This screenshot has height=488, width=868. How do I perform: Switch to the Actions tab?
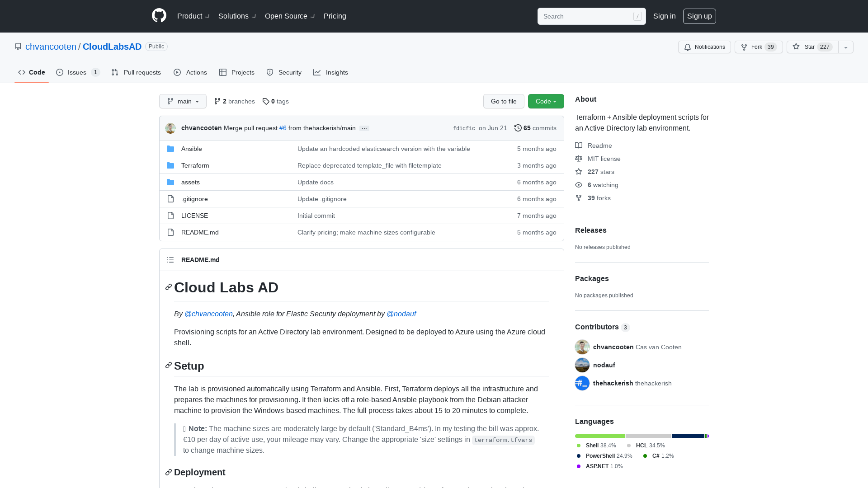pos(190,72)
